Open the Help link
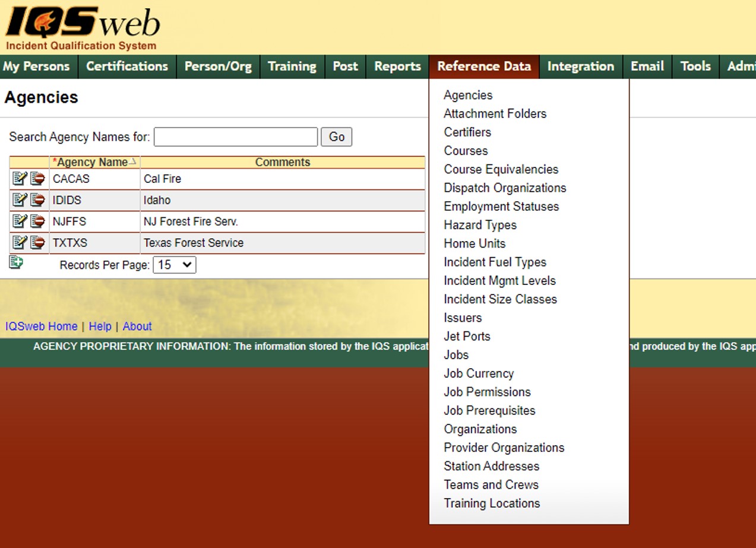Screen dimensions: 756x548 pos(100,327)
